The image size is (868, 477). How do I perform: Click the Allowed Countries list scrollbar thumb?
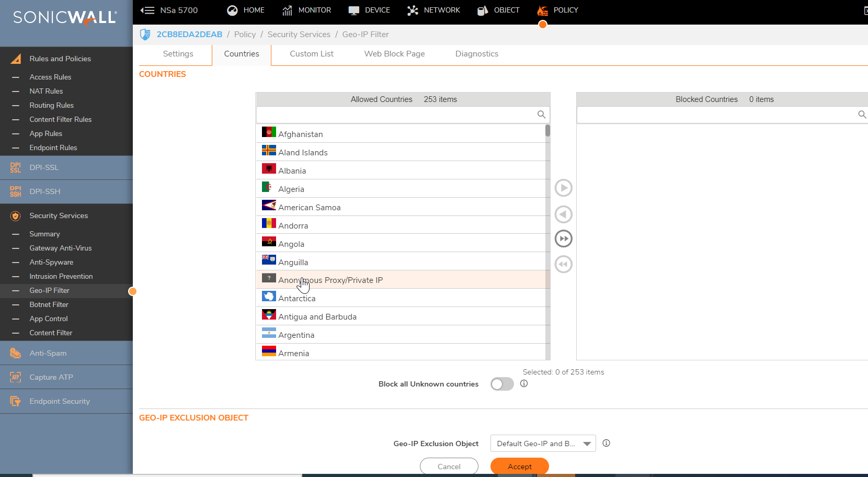547,131
